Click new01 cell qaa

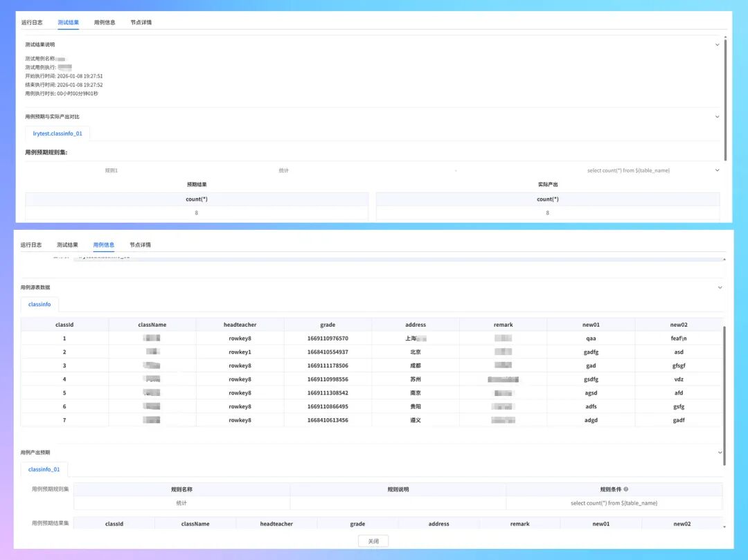click(591, 338)
